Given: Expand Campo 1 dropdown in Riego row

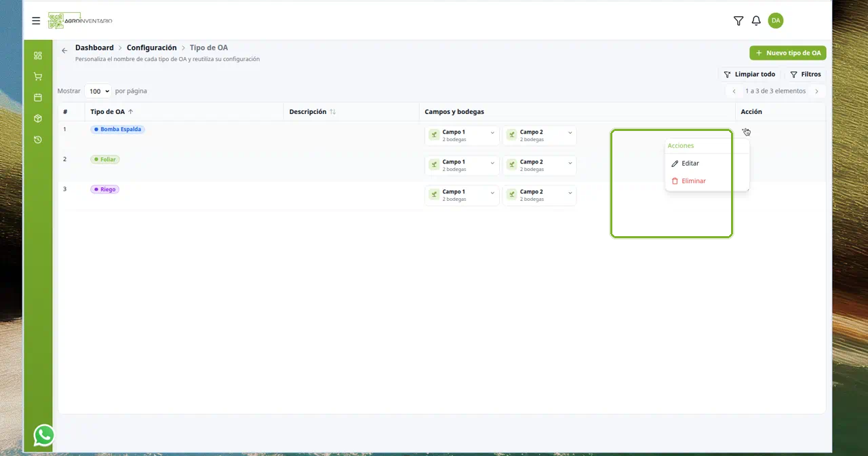Looking at the screenshot, I should (x=462, y=195).
